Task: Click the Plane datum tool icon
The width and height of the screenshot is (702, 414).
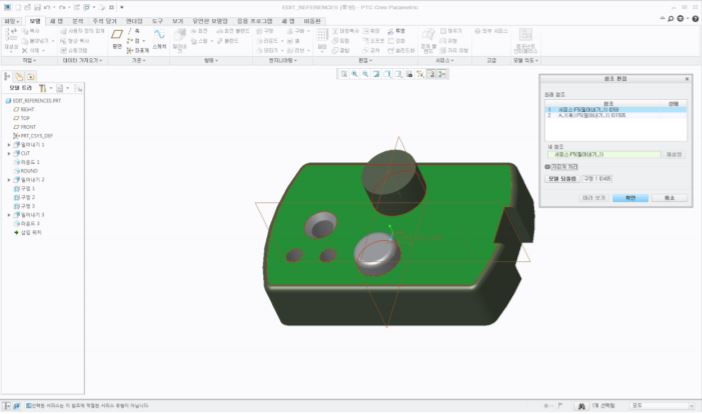Action: tap(117, 34)
